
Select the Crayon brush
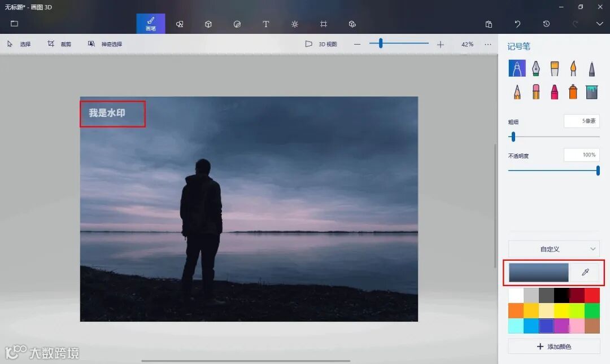[555, 92]
